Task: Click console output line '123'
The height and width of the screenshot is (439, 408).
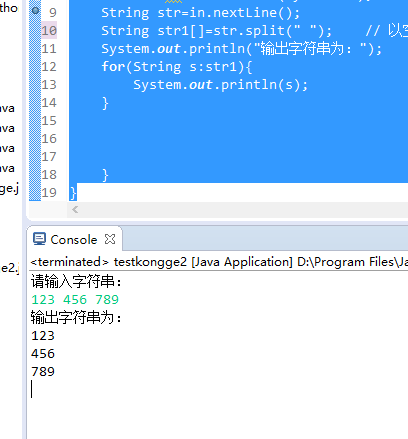Action: click(43, 336)
